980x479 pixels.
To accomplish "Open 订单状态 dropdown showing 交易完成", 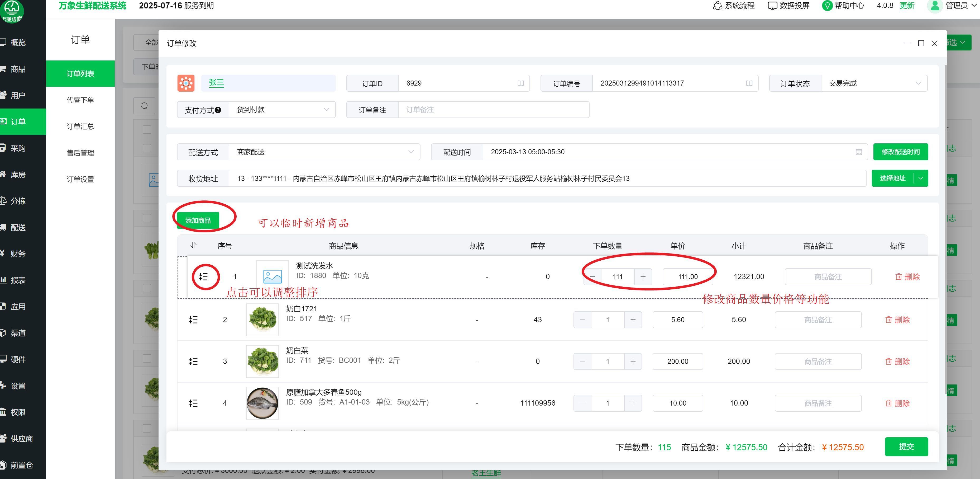I will 874,83.
